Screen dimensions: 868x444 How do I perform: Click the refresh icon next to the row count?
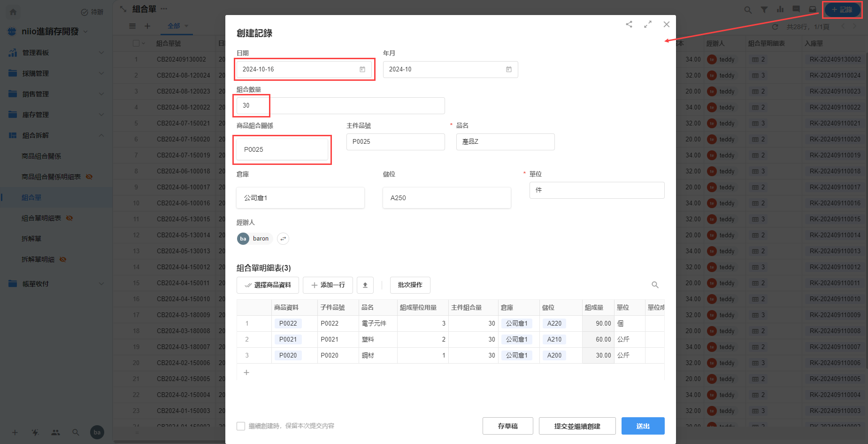pyautogui.click(x=775, y=27)
